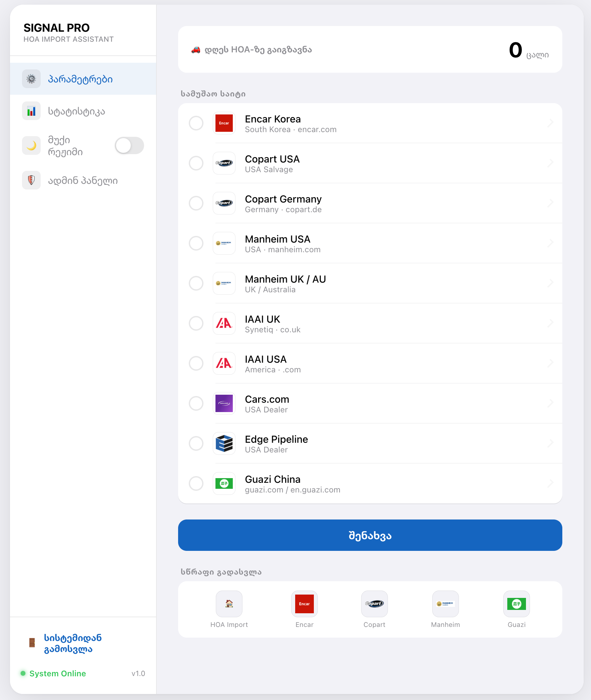This screenshot has height=700, width=591.
Task: Click the დღეს HOA-ზე გაიგზავნა counter label
Action: (258, 50)
